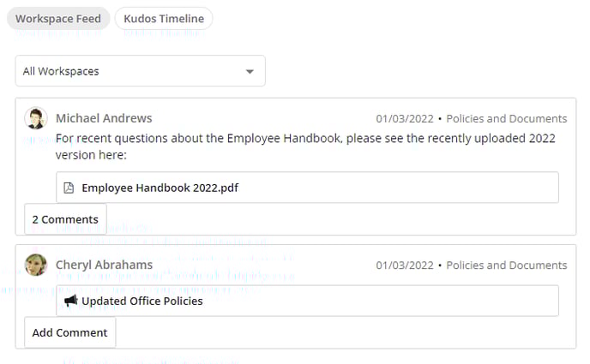590x364 pixels.
Task: Click the PDF file icon beside Employee Handbook
Action: [69, 188]
